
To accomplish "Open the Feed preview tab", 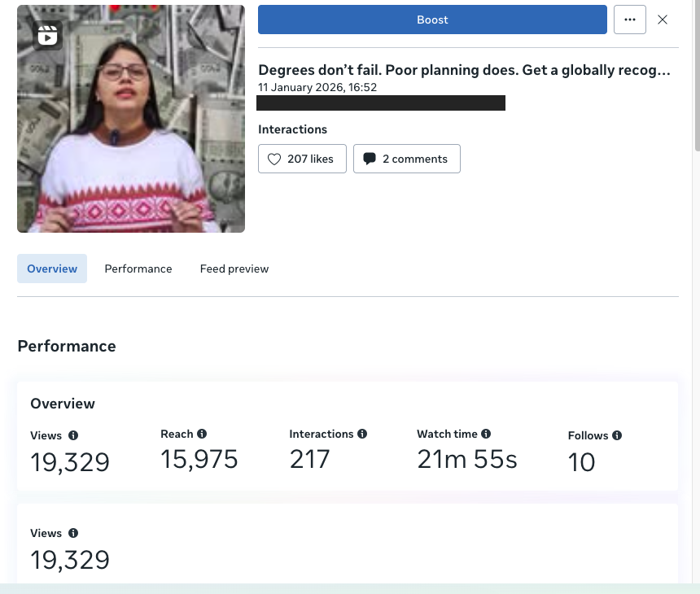I will (234, 269).
